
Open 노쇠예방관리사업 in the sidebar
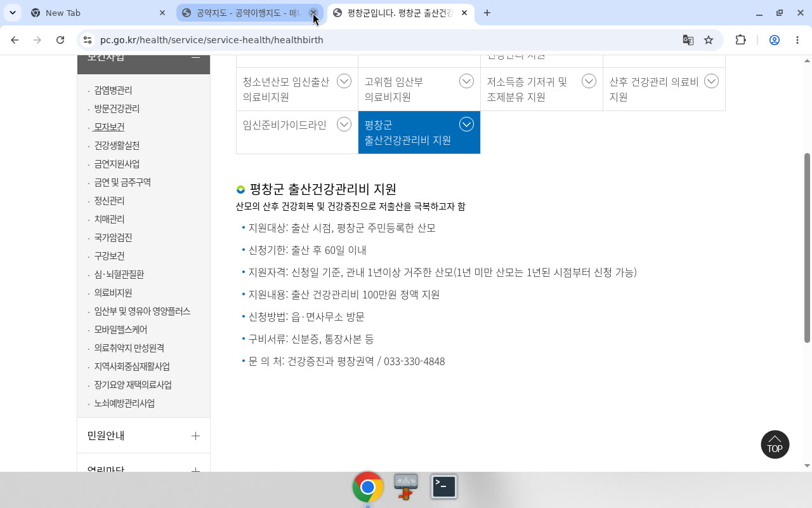(x=124, y=403)
